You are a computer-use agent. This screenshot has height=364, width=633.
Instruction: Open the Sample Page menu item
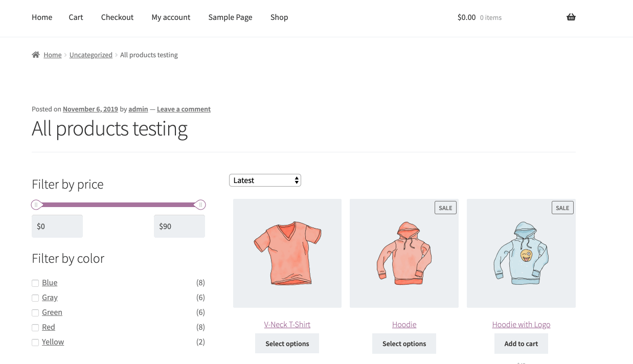click(x=230, y=17)
